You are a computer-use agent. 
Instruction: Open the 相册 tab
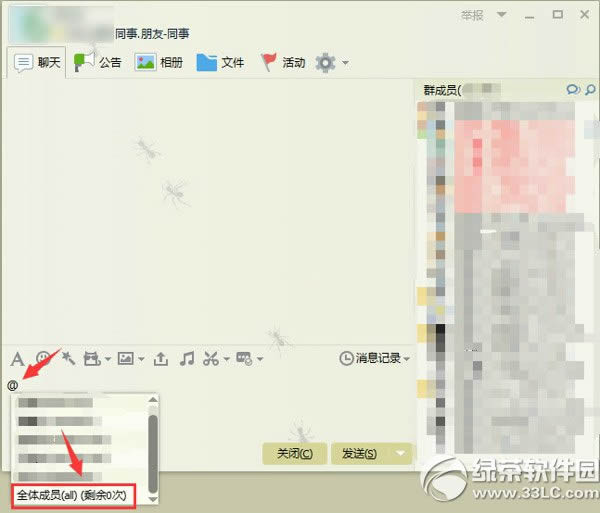(x=158, y=62)
